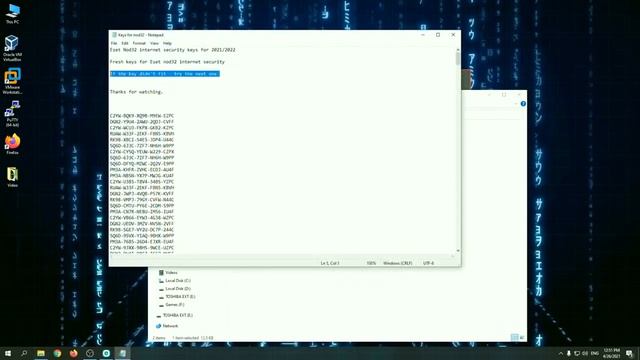Select Videos in Explorer navigation pane
The height and width of the screenshot is (360, 640).
(x=168, y=273)
